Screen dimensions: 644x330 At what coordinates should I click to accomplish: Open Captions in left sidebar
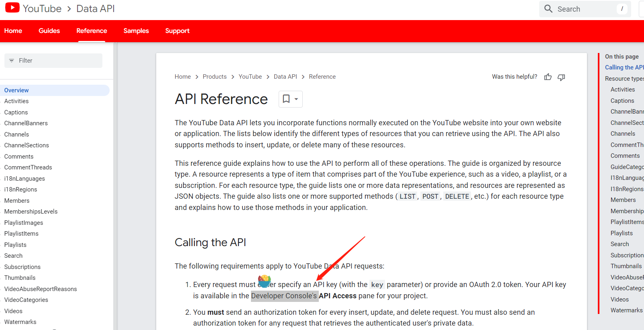pos(16,112)
